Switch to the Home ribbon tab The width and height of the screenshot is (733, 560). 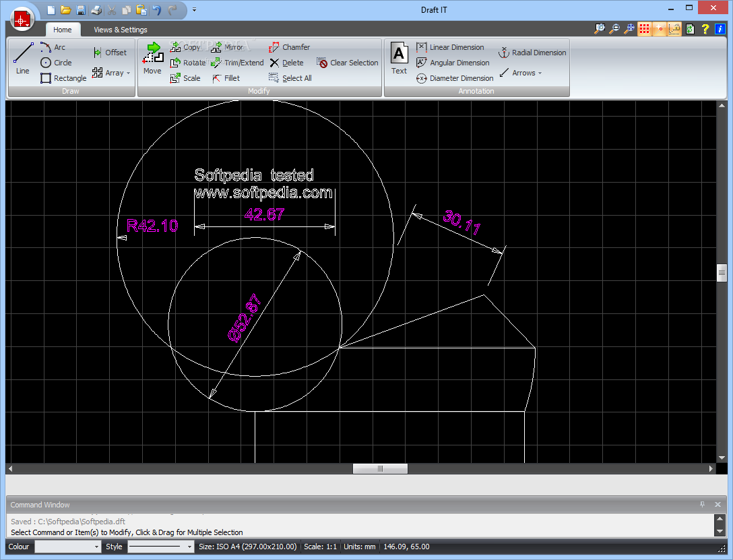point(63,30)
